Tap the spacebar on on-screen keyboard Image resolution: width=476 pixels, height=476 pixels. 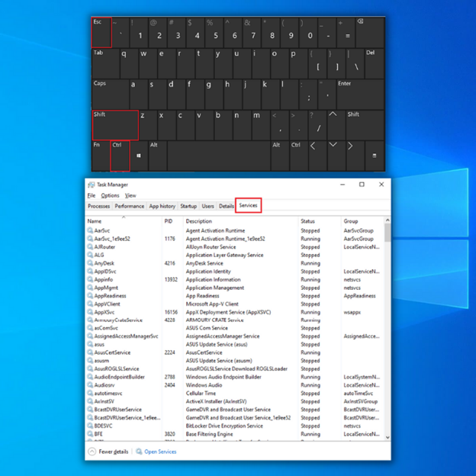click(219, 156)
